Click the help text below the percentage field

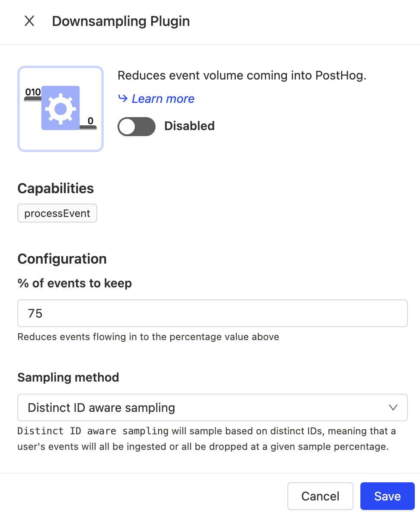point(148,337)
